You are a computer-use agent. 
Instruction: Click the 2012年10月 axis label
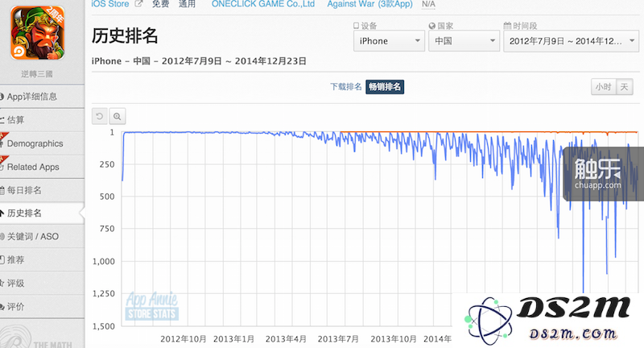coord(184,339)
